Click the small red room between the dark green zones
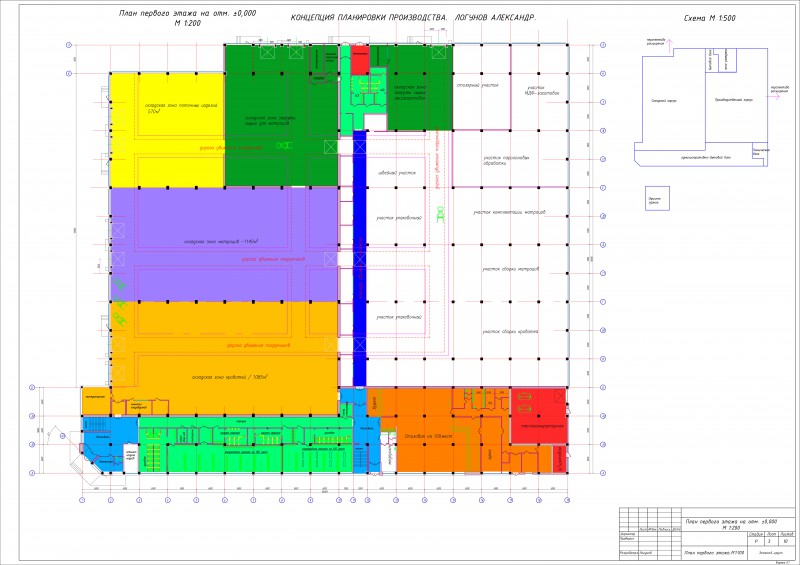The height and width of the screenshot is (565, 800). tap(360, 60)
